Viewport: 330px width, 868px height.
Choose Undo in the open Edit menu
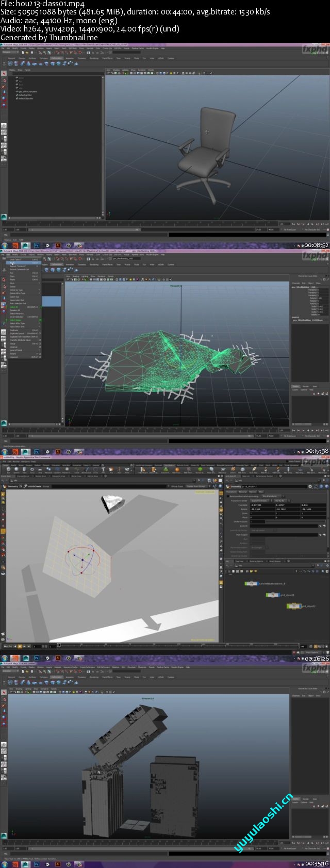[25, 259]
